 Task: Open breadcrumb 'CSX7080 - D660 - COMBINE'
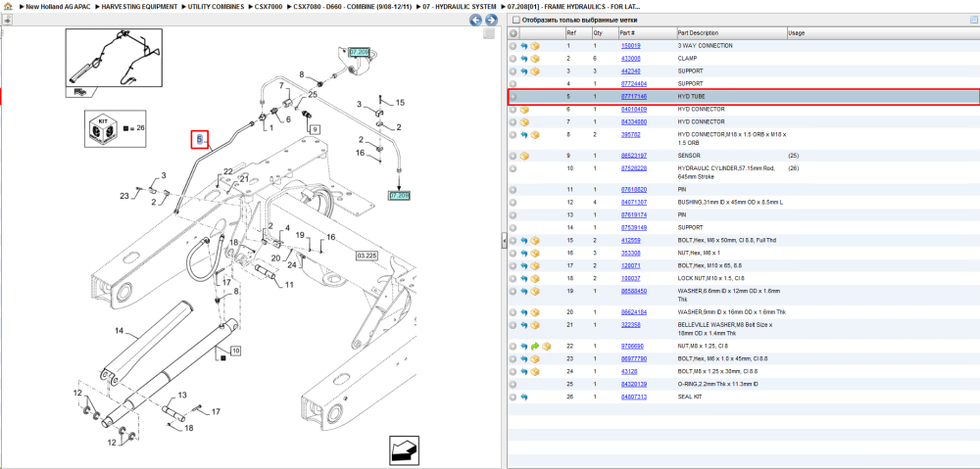tap(351, 6)
